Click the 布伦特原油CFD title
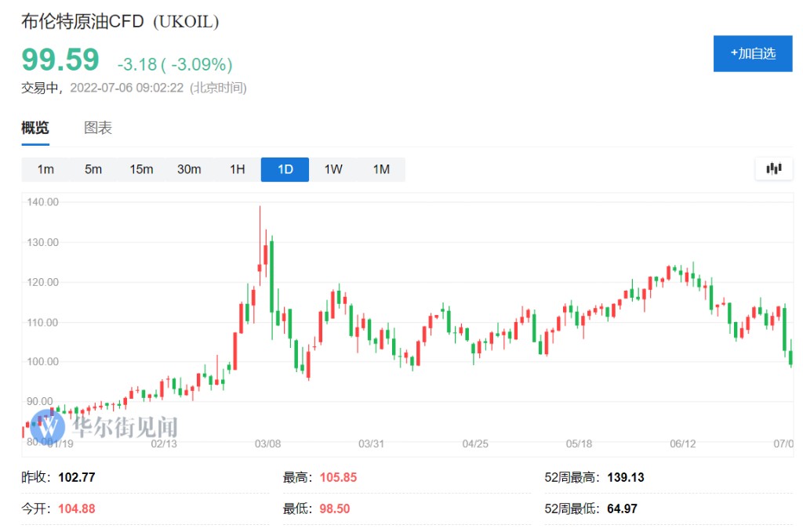 83,22
